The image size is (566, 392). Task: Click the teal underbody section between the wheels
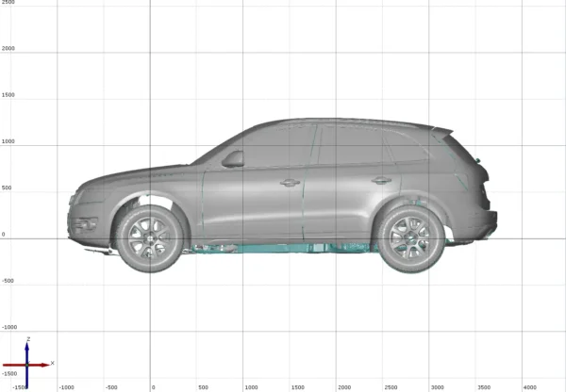pos(285,248)
